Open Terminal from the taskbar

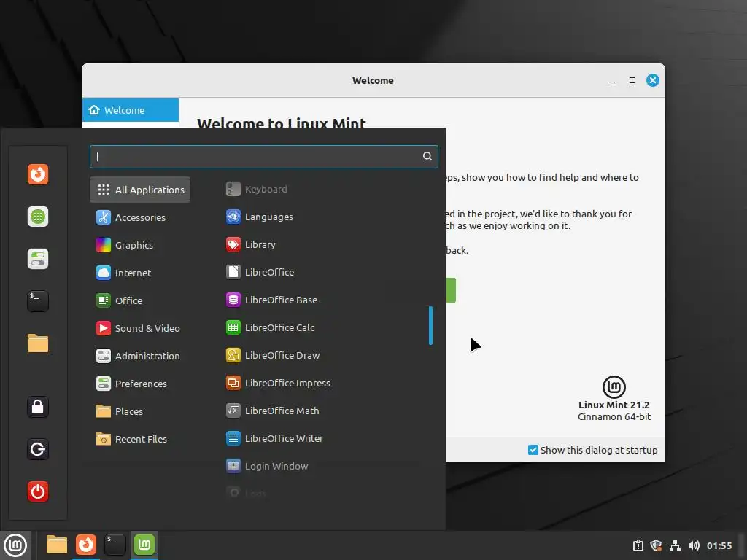pos(115,545)
